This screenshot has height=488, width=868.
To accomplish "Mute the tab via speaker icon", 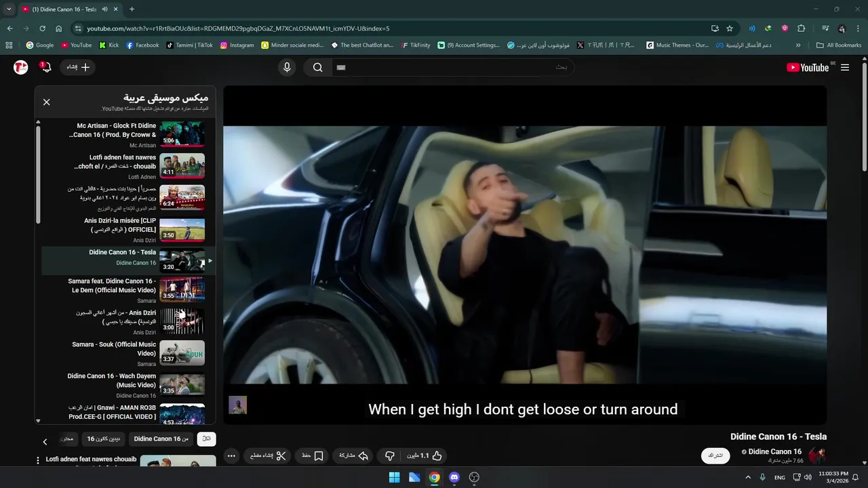I will click(104, 9).
